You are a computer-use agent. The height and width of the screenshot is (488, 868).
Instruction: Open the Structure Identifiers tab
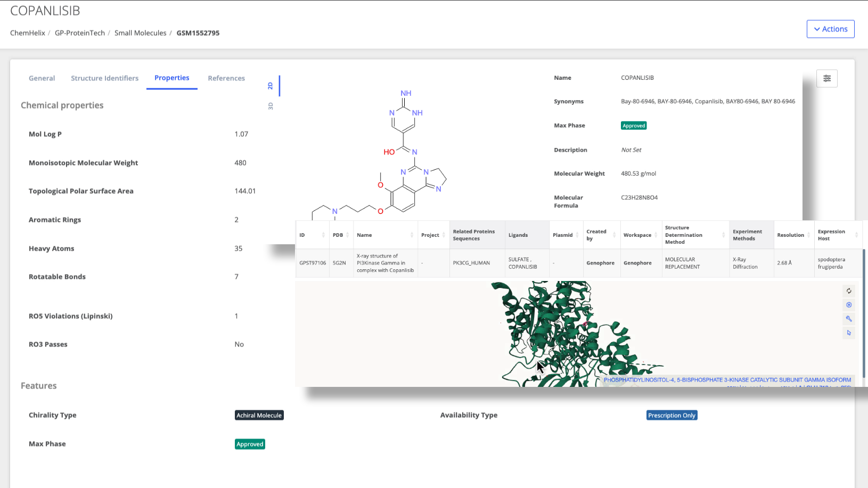point(104,78)
